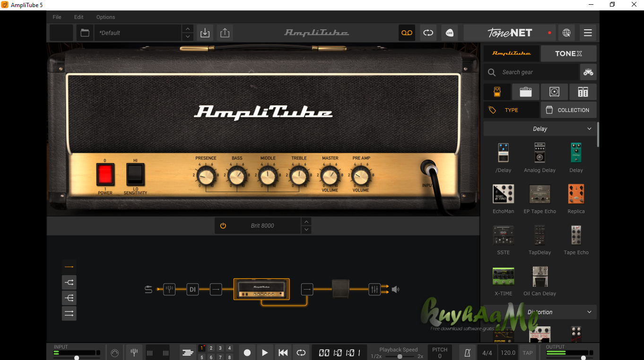Step to next preset with down arrow
This screenshot has height=360, width=644.
coord(188,37)
